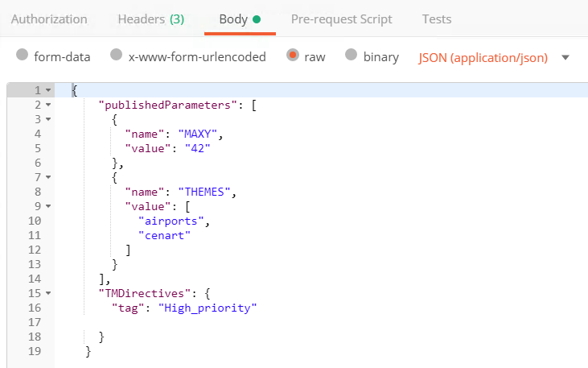Viewport: 588px width, 368px height.
Task: Open the Pre-request Script tab
Action: 341,19
